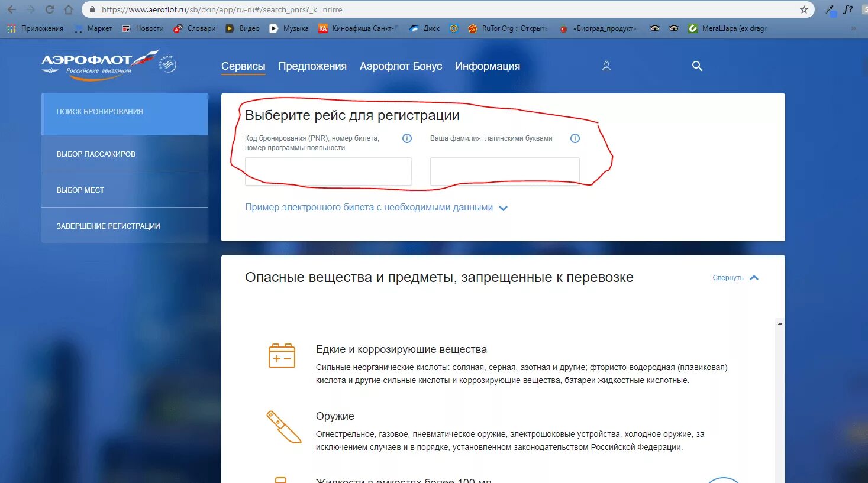
Task: Click the orange circular bookmark icon after Диск
Action: (454, 28)
